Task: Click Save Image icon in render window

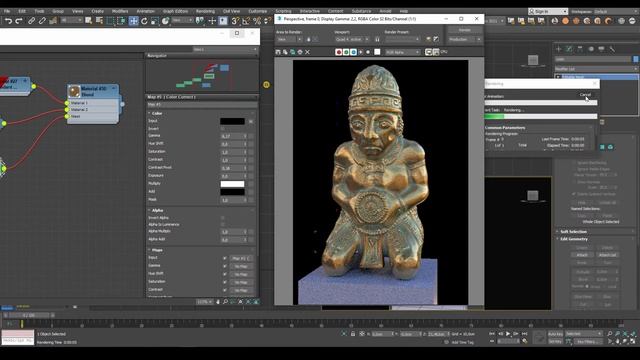Action: point(278,52)
